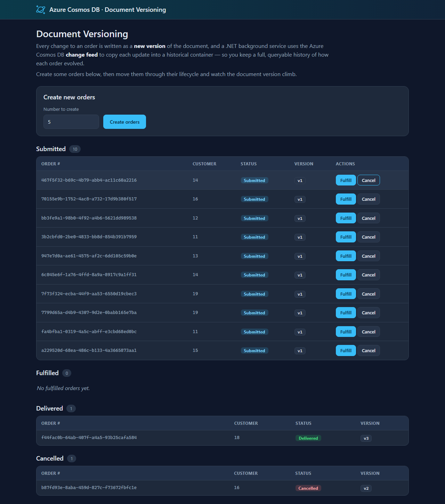
Task: Click the Create new orders heading
Action: pos(69,97)
